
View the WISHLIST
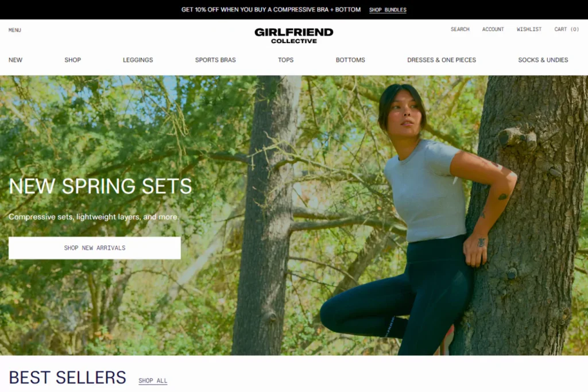529,29
